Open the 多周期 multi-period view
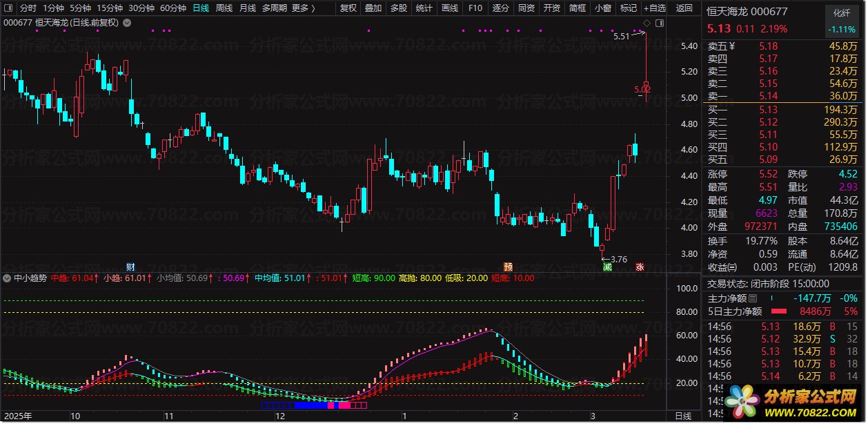This screenshot has height=424, width=868. point(275,8)
